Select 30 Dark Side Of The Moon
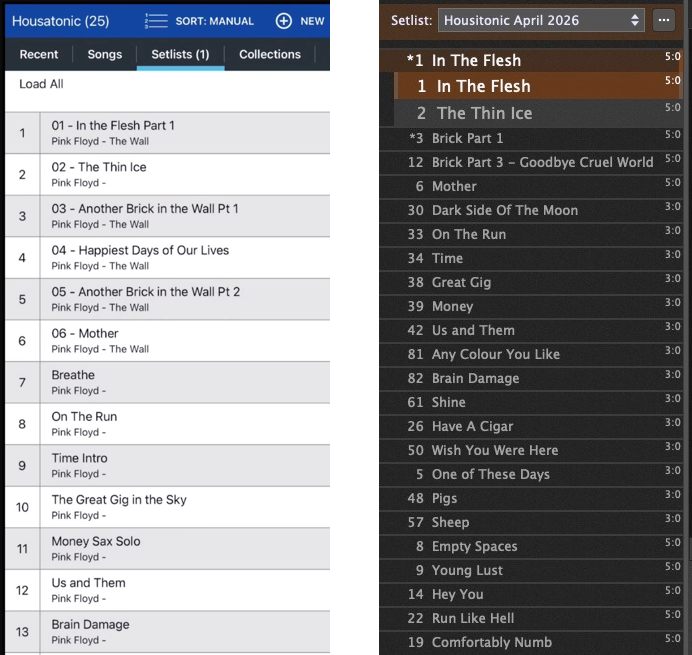 (531, 210)
